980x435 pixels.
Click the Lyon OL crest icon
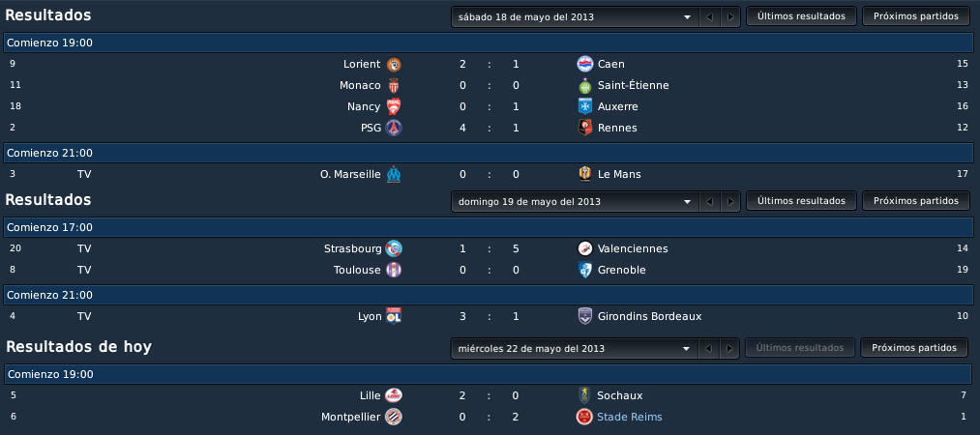click(393, 316)
